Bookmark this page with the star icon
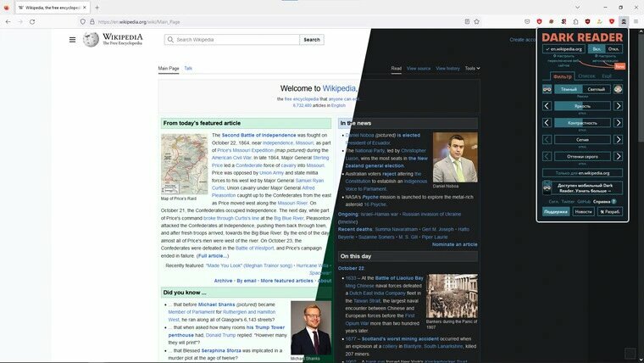The image size is (644, 363). 476,22
